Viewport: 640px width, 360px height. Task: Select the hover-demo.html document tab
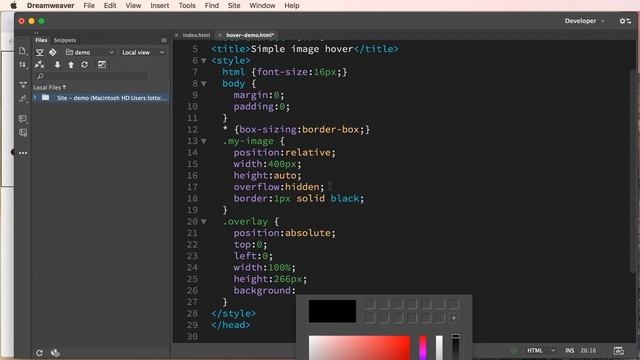pyautogui.click(x=250, y=35)
